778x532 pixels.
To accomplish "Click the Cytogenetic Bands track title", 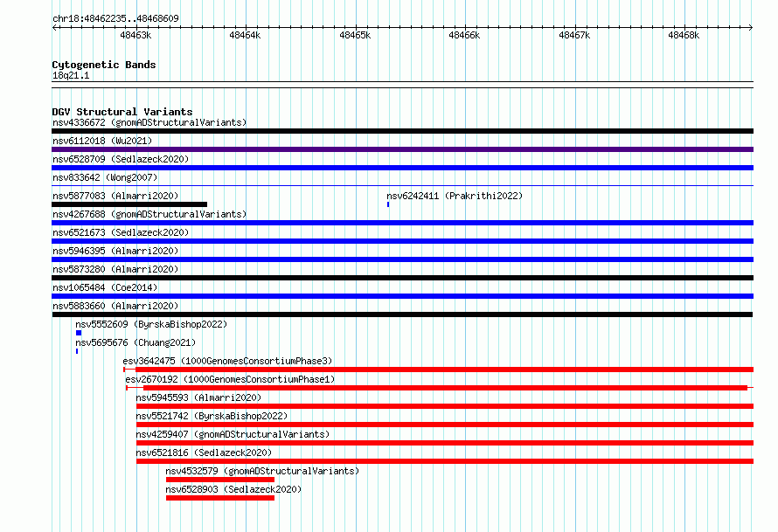I will point(104,65).
